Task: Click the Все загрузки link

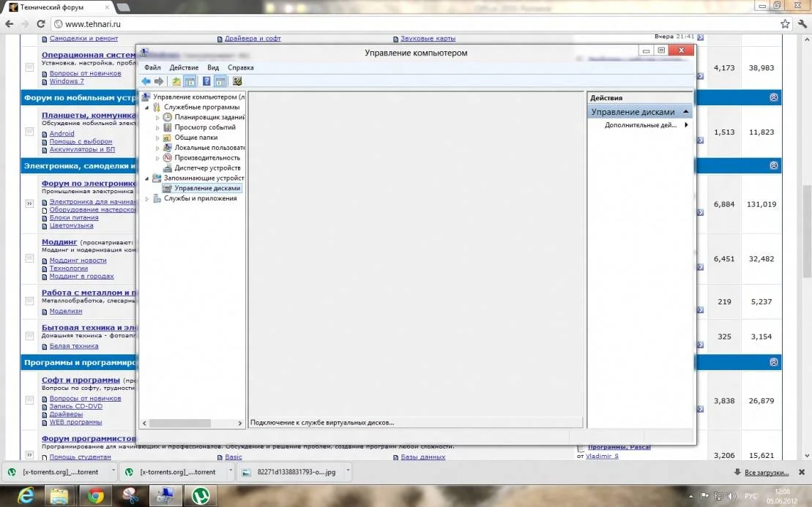Action: point(767,473)
